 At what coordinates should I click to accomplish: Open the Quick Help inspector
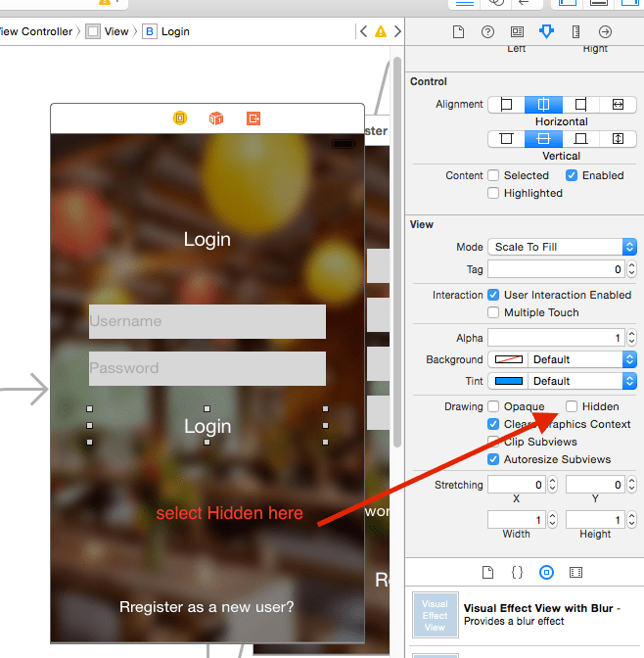point(487,32)
